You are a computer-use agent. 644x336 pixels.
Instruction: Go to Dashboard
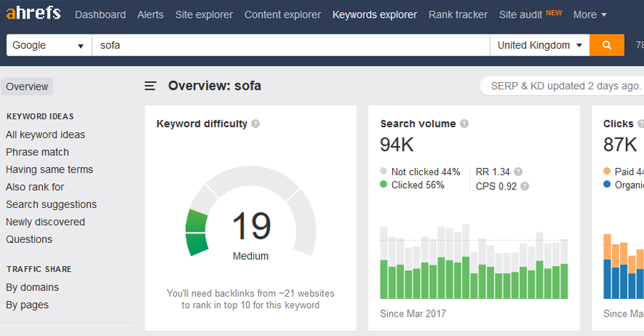[x=100, y=15]
